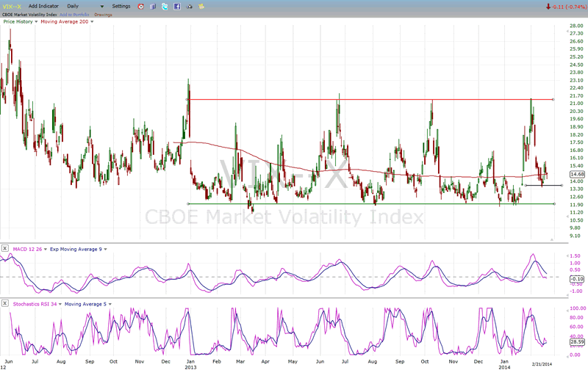
Task: Click the VIX--X ticker symbol
Action: coord(12,7)
